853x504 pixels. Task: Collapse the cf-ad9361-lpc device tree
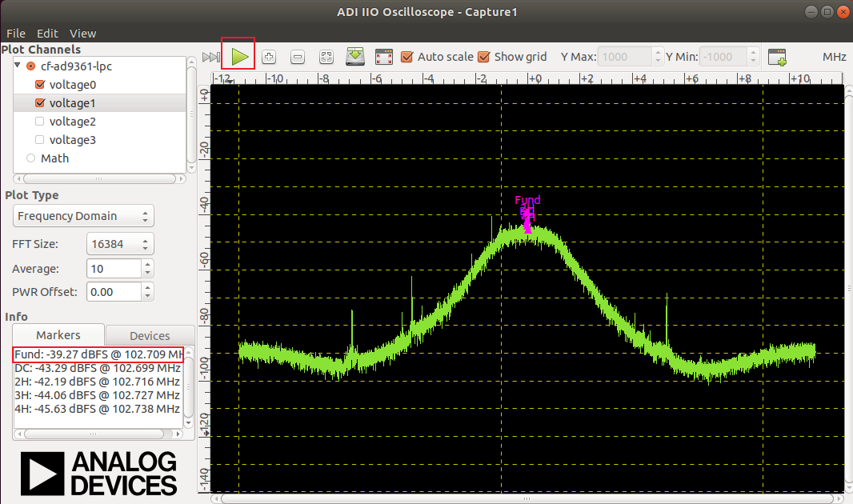click(18, 66)
